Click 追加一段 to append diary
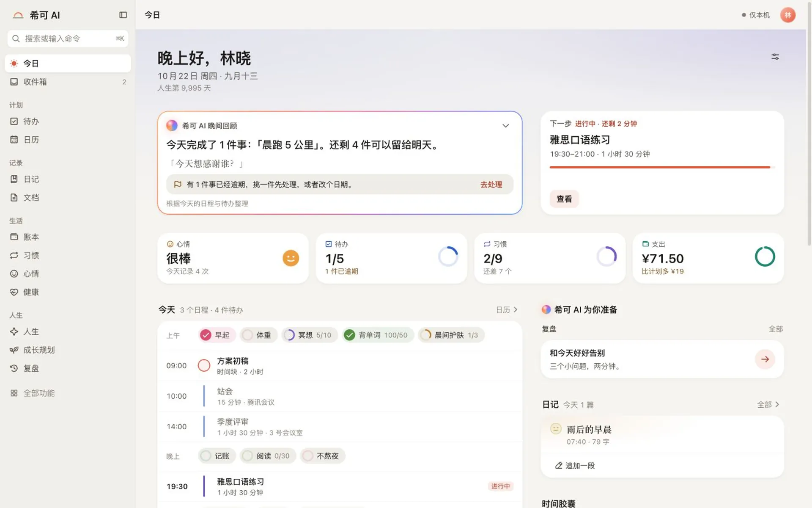Viewport: 812px width, 508px height. pos(575,465)
